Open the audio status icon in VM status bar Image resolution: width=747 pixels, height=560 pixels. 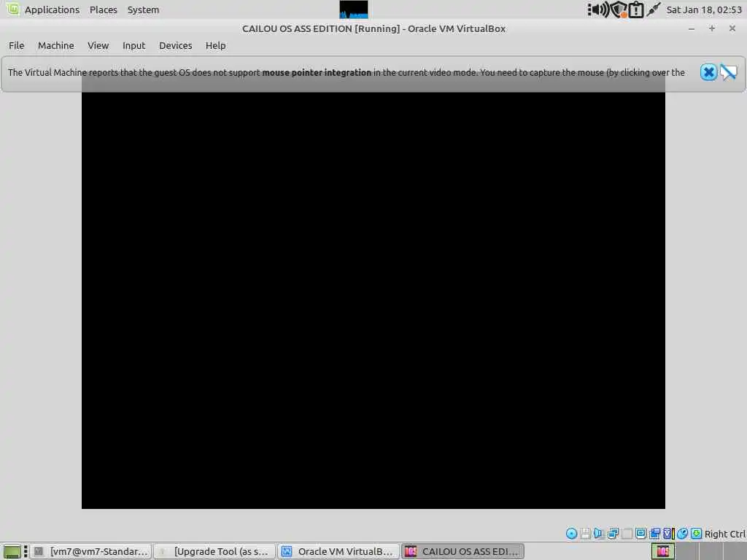coord(599,534)
